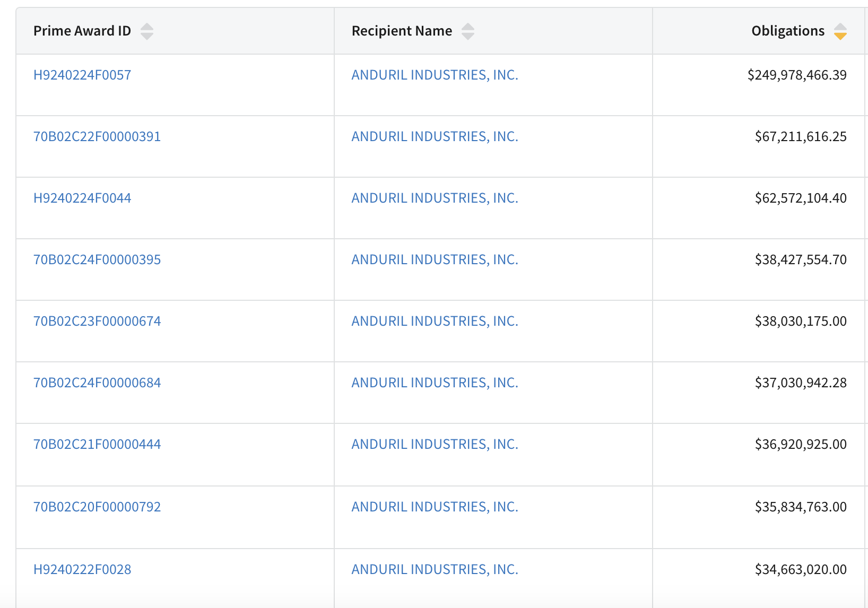Open Anduril recipient link in H9240224F0044 row
The height and width of the screenshot is (608, 868).
point(435,198)
